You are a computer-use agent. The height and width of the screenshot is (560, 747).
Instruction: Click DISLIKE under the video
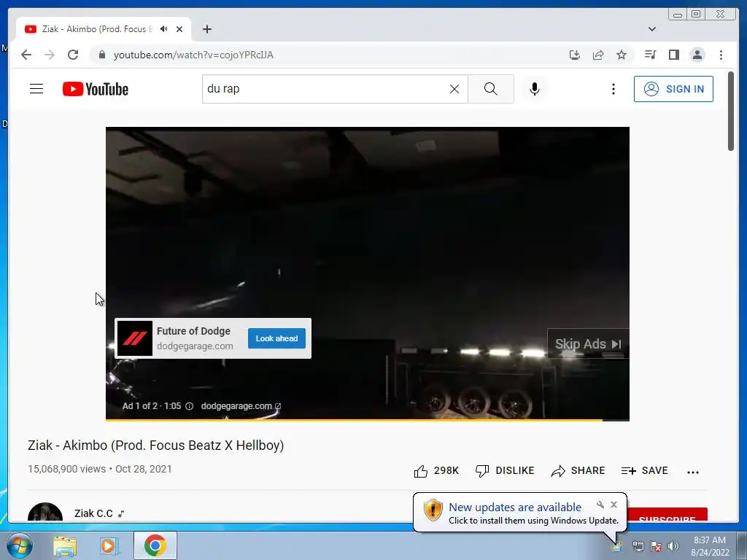505,470
